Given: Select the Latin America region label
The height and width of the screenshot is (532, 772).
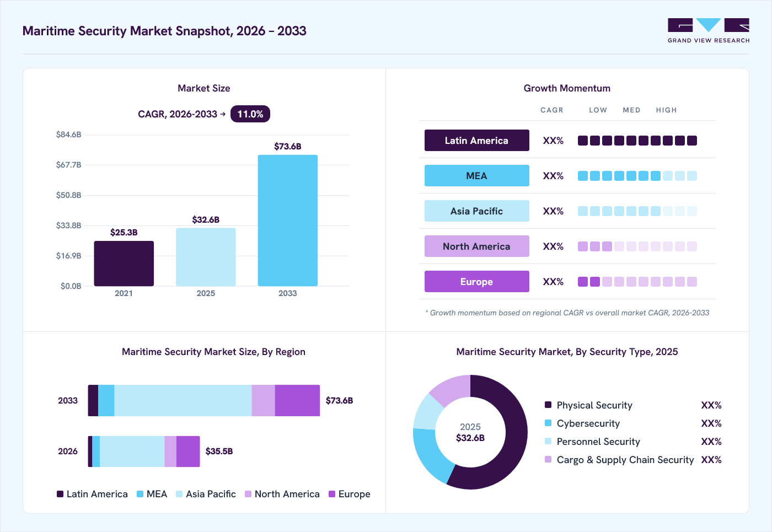Looking at the screenshot, I should pyautogui.click(x=476, y=141).
